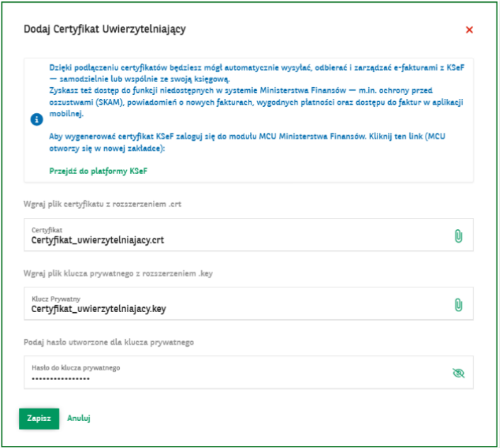Toggle password visibility eye icon
Viewport: 500px width, 448px height.
[458, 373]
